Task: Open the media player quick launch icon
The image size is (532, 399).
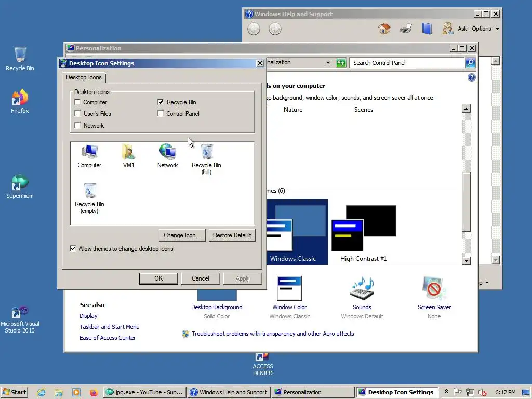Action: [x=76, y=392]
